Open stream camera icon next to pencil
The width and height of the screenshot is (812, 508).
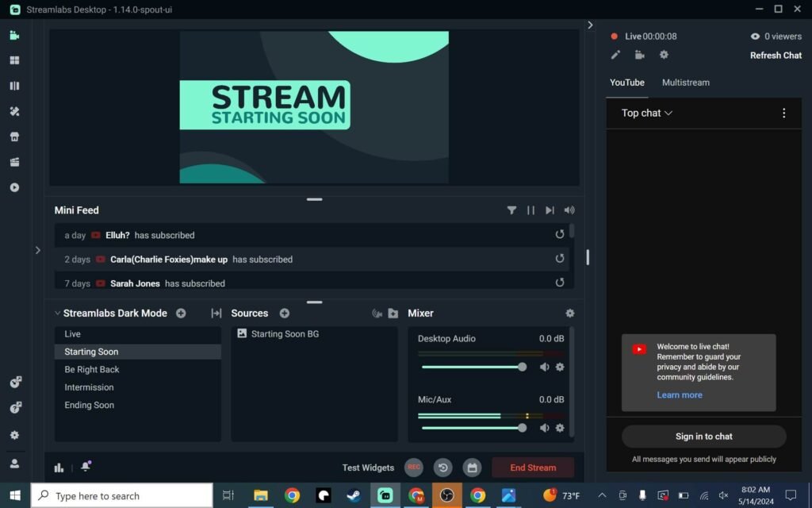640,55
